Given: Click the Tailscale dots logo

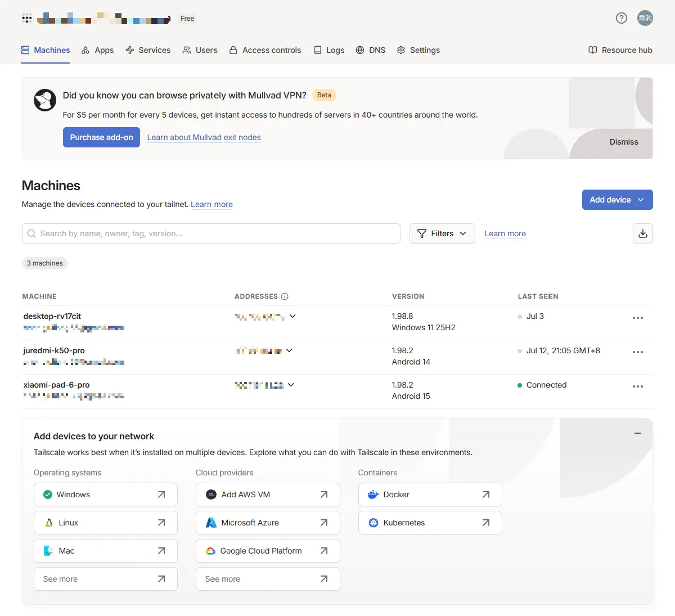Looking at the screenshot, I should (x=27, y=19).
